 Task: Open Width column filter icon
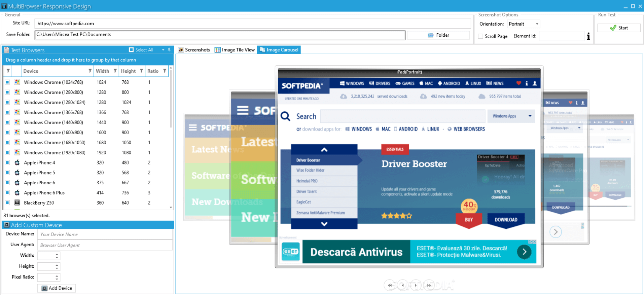pyautogui.click(x=115, y=71)
